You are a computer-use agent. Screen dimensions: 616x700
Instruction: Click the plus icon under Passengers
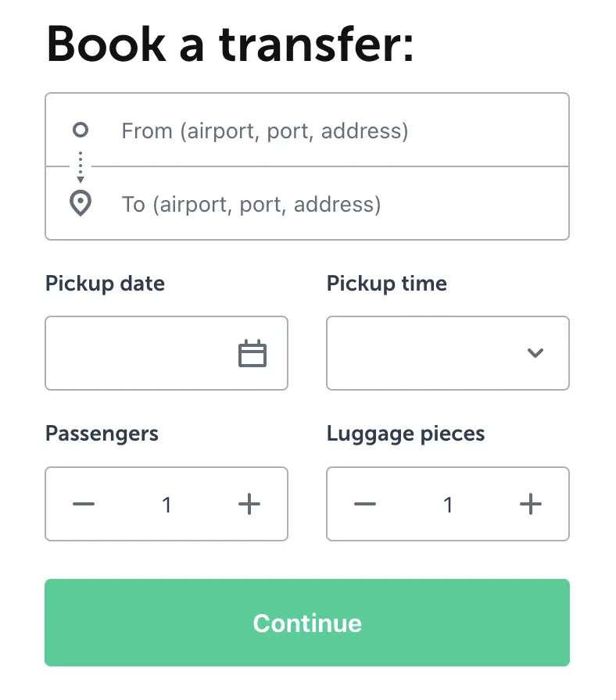249,504
